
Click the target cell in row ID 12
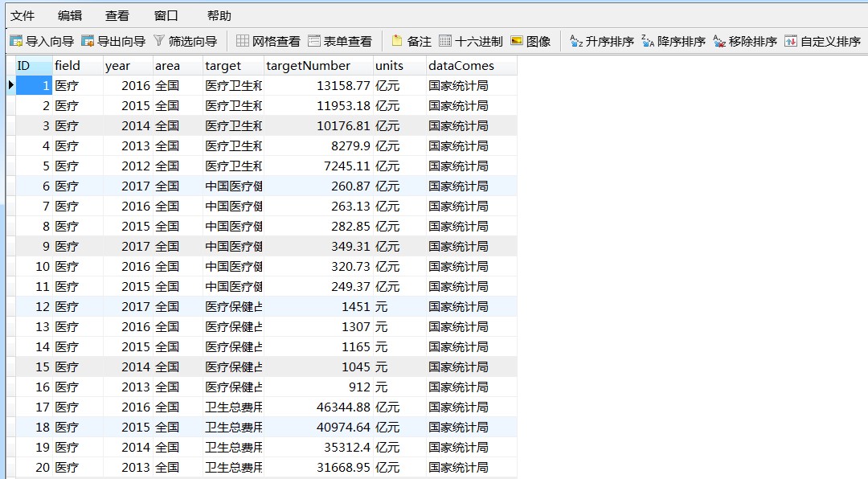coord(234,306)
